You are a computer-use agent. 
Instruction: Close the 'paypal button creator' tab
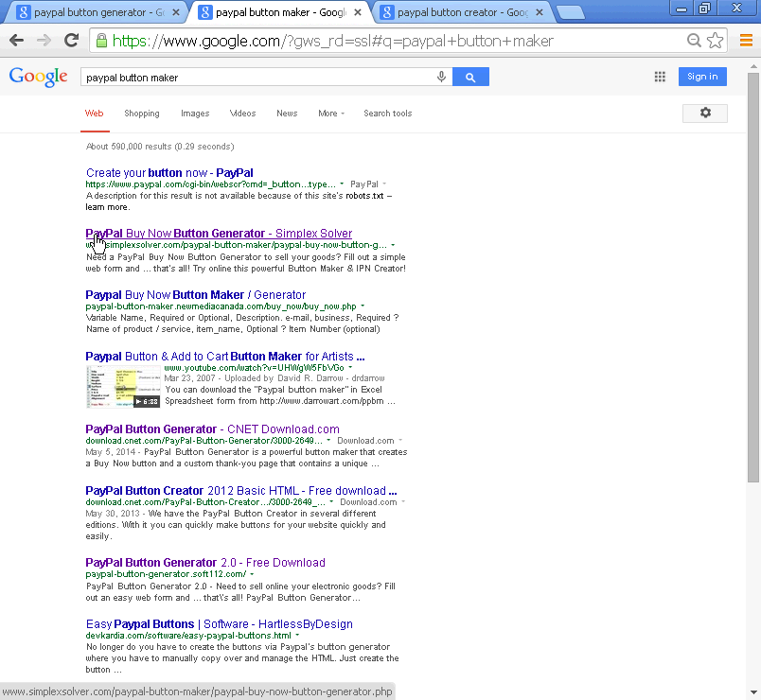pos(540,12)
